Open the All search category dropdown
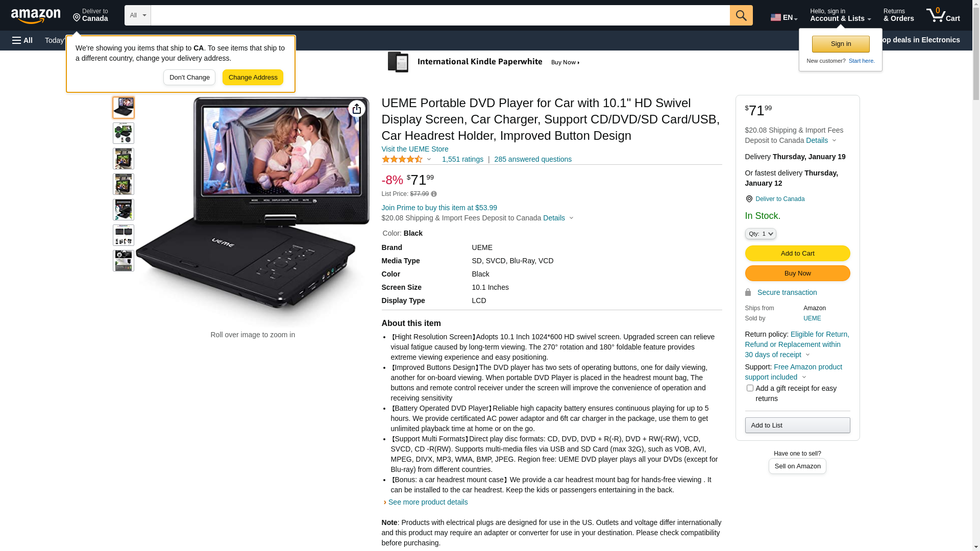This screenshot has height=551, width=980. [138, 15]
